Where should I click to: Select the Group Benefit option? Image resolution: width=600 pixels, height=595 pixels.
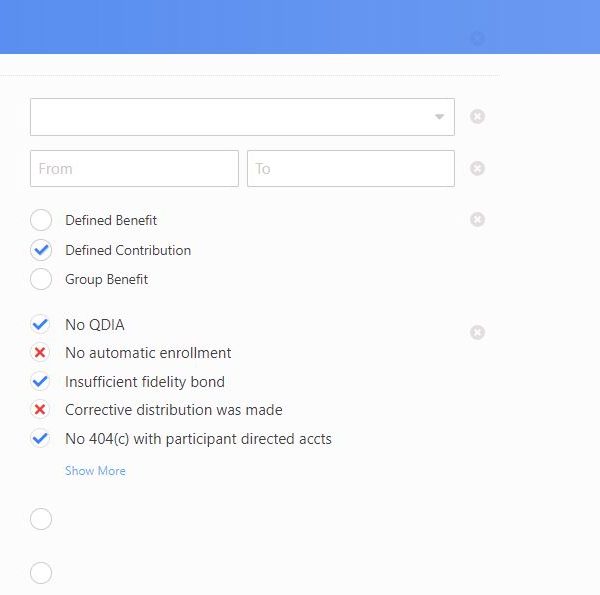click(x=41, y=279)
